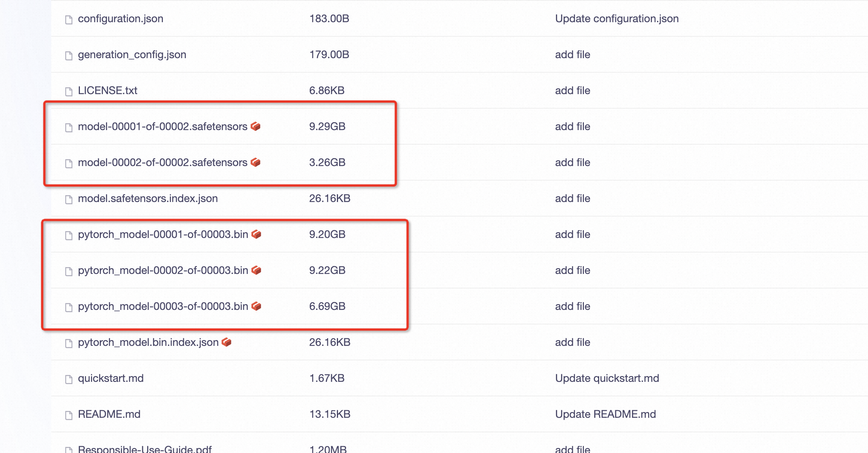Click the file icon beside LICENSE.txt

pyautogui.click(x=69, y=91)
